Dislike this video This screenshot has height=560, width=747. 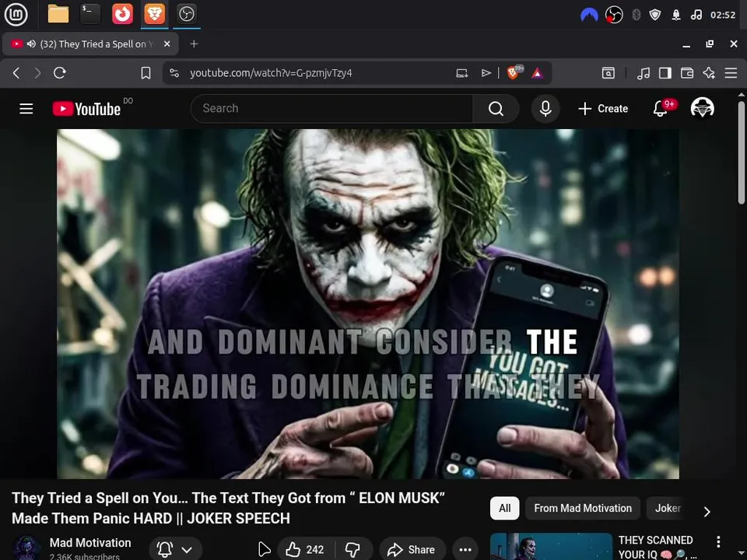click(353, 550)
